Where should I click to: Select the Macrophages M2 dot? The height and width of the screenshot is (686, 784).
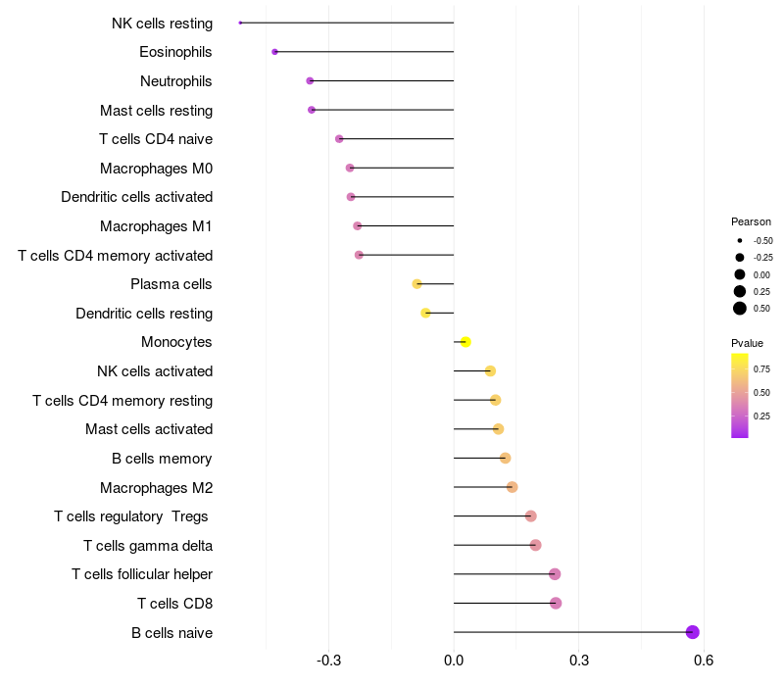click(x=512, y=487)
